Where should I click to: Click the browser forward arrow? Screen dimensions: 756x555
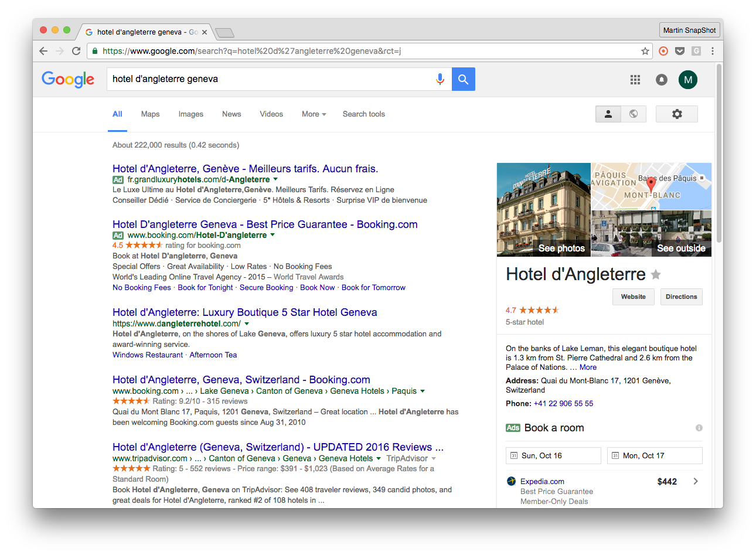point(60,51)
